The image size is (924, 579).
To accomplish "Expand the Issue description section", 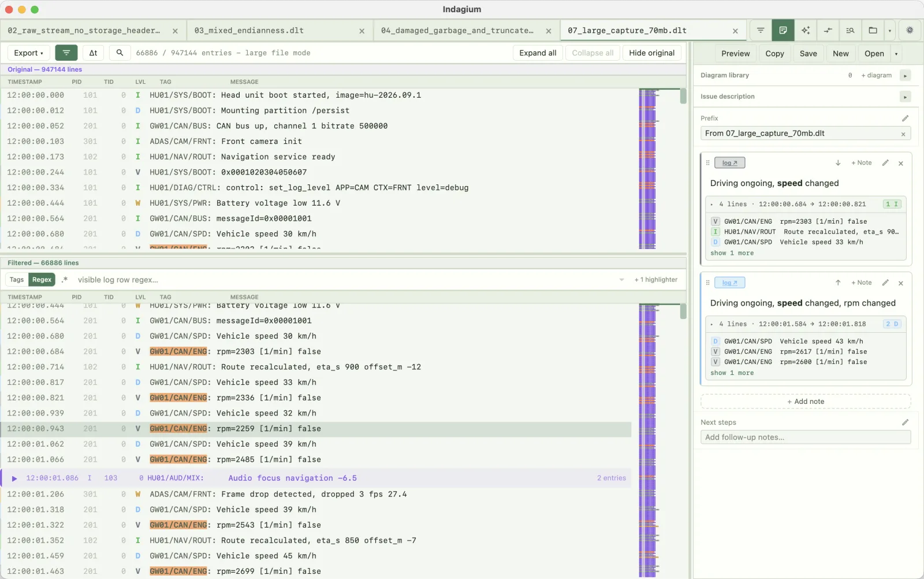I will click(x=905, y=97).
